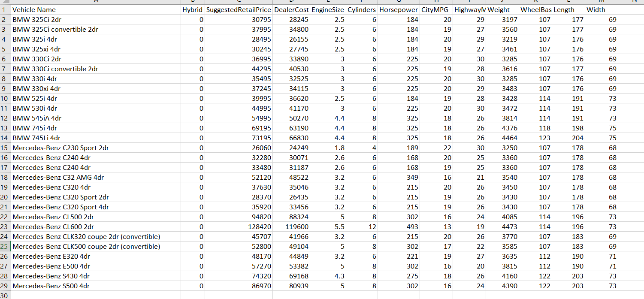Select the horsepower value 221
This screenshot has width=644, height=299.
[x=399, y=256]
